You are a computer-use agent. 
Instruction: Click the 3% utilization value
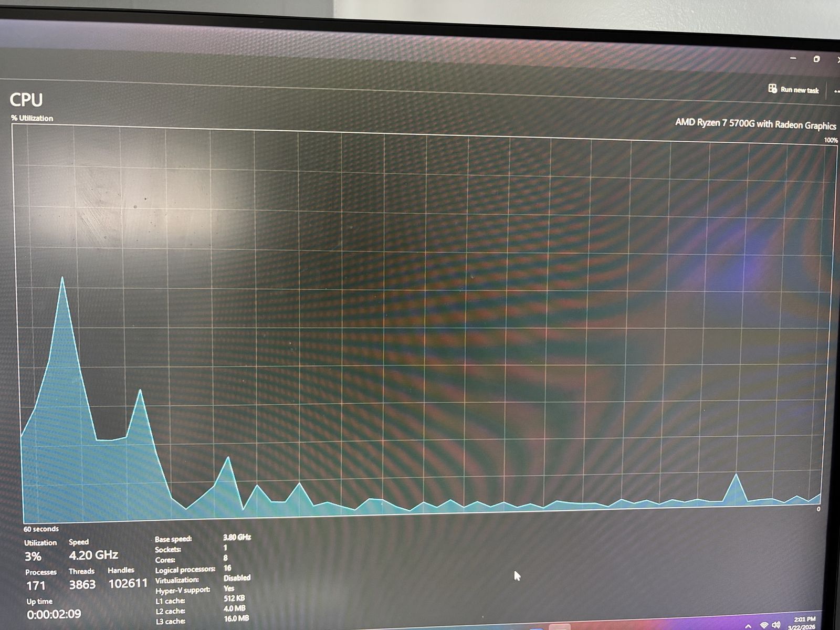tap(33, 556)
